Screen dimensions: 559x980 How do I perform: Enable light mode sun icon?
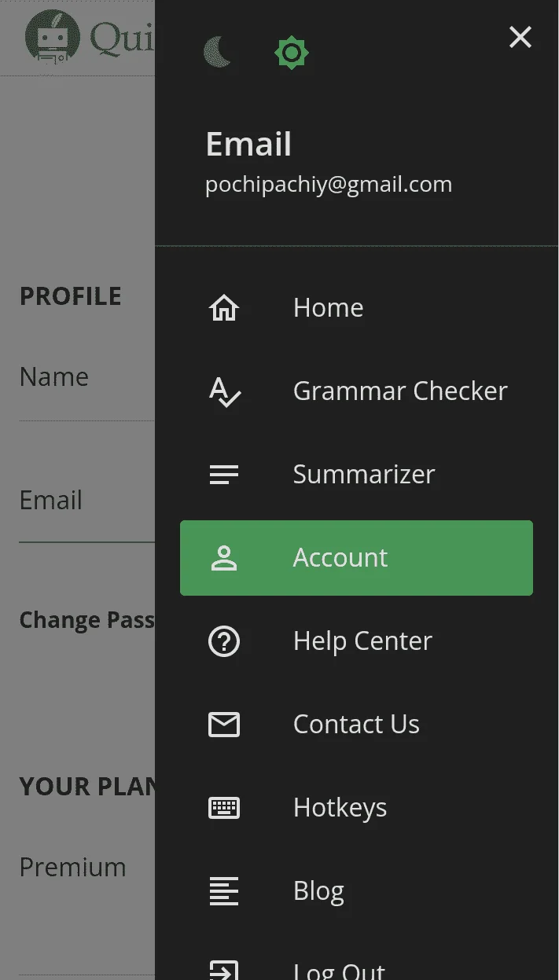292,53
